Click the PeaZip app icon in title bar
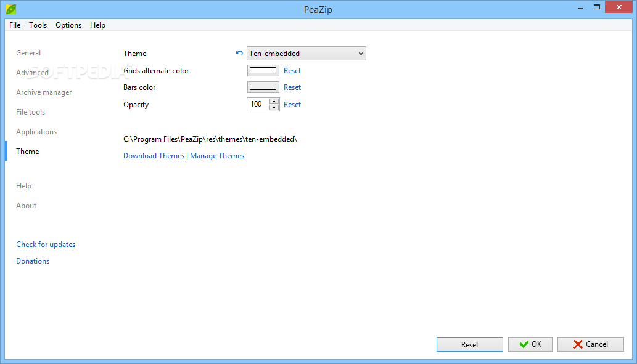The image size is (637, 364). coord(11,9)
